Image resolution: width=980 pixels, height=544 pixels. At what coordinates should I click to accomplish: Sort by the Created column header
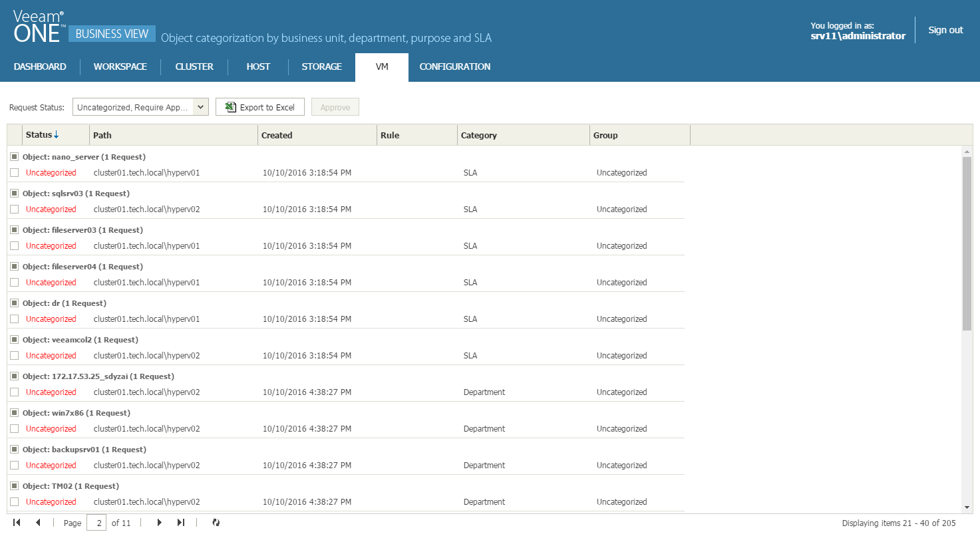(317, 135)
